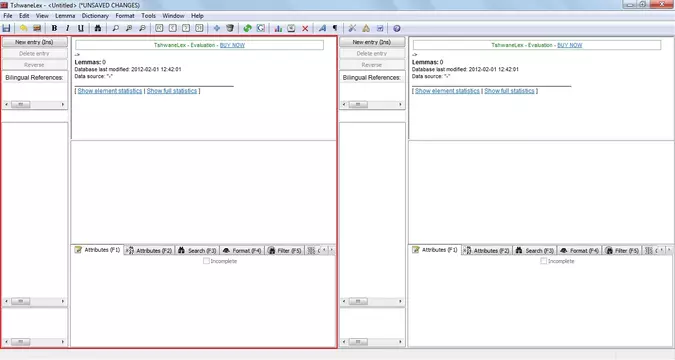The height and width of the screenshot is (360, 675).
Task: Select the right pane Filter (F5) tab
Action: coord(622,250)
